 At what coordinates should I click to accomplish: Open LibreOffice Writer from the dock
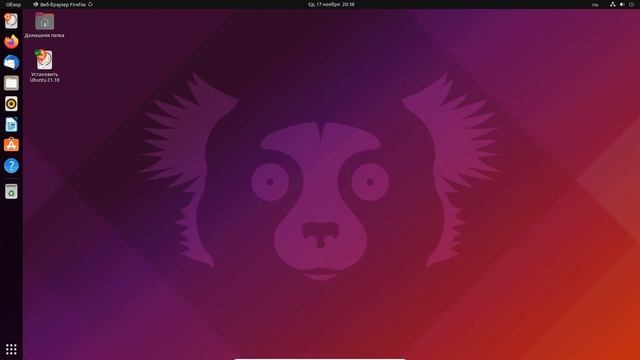tap(11, 124)
